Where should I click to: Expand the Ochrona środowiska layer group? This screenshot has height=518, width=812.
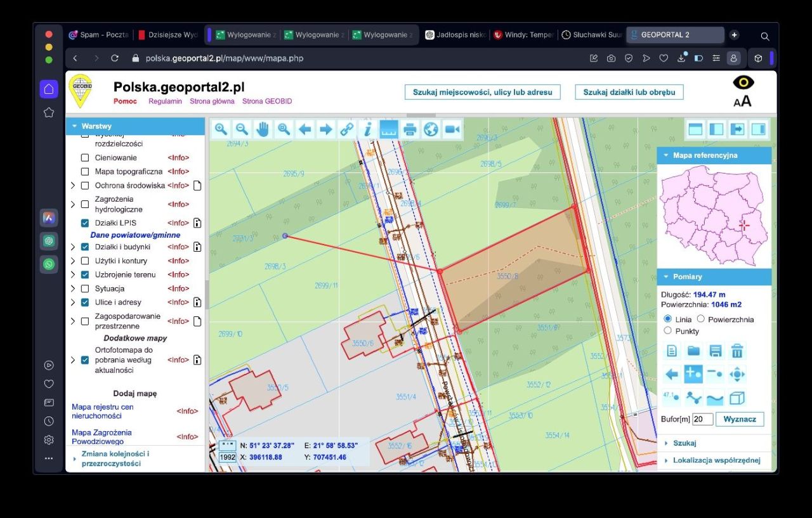pyautogui.click(x=72, y=186)
